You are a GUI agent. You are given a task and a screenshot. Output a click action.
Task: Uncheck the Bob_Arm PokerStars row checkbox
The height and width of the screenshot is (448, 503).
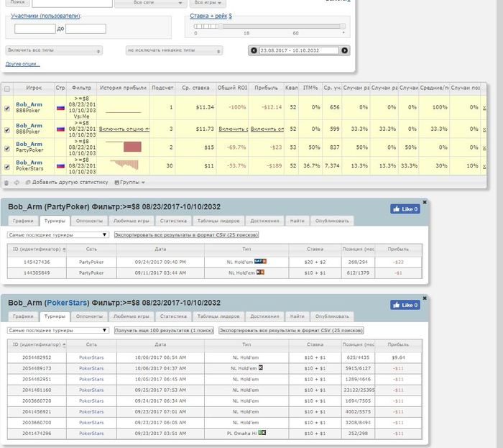[7, 167]
